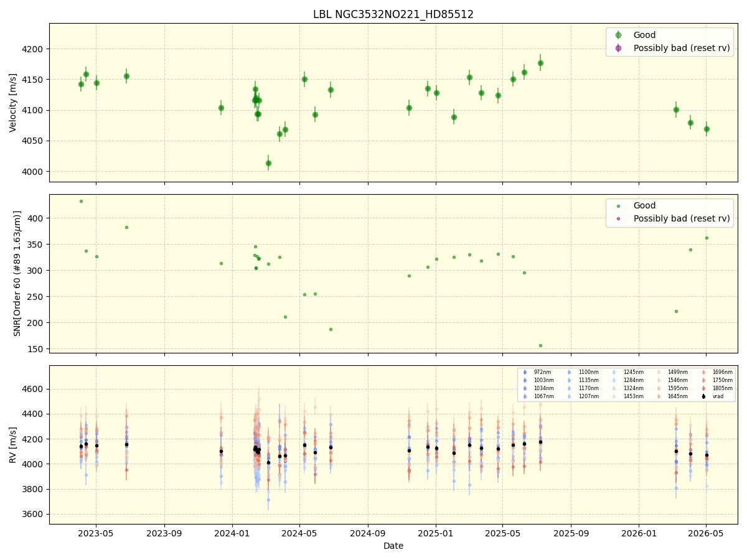Select 'Good' legend entry in SNR panel
747x560 pixels.
(x=644, y=206)
